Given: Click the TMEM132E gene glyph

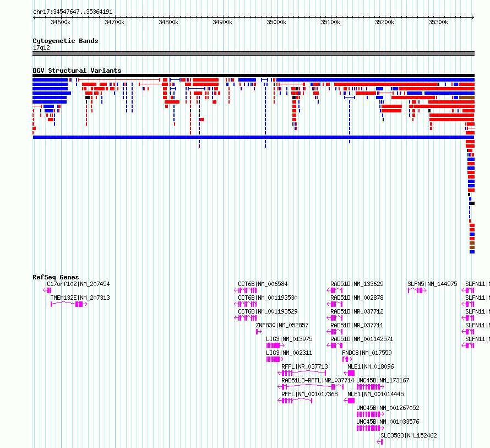Looking at the screenshot, I should 69,304.
